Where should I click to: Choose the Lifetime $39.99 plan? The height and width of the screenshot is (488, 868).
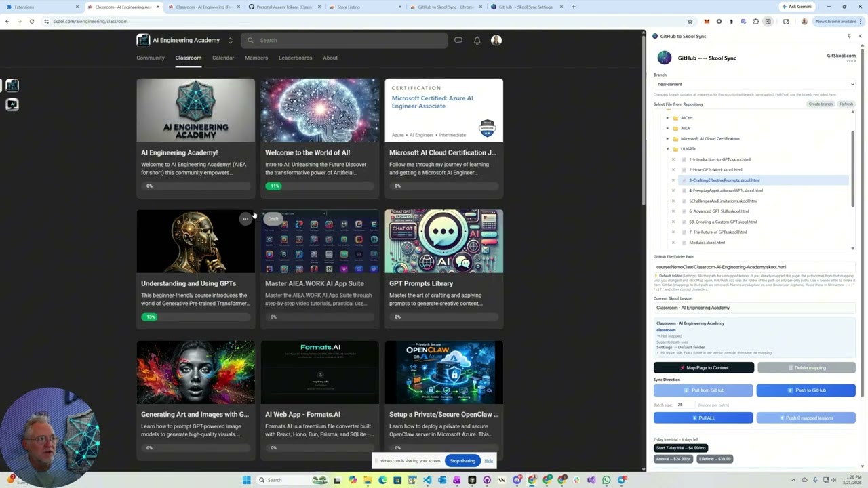tap(715, 459)
